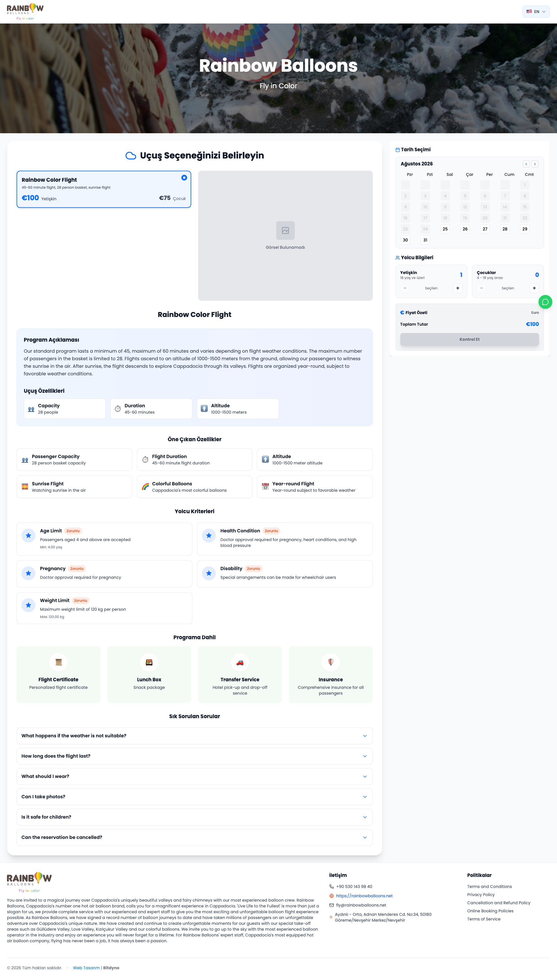The image size is (557, 980).
Task: Click the star icon for Disability
Action: click(209, 573)
